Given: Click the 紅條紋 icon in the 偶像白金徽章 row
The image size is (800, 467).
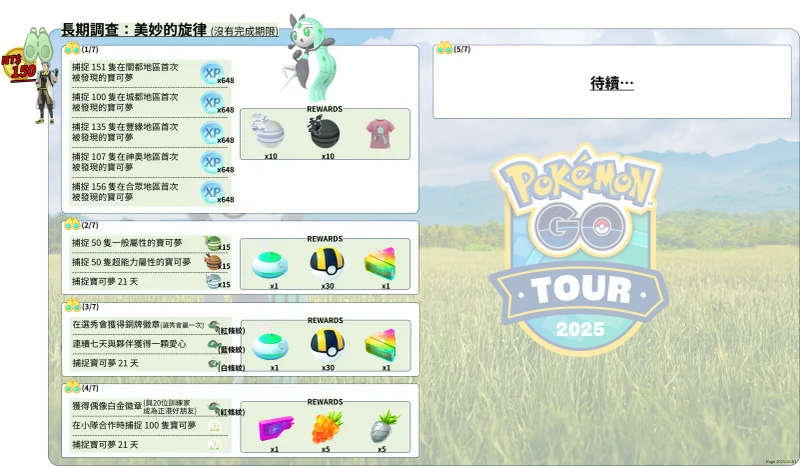Looking at the screenshot, I should point(214,407).
